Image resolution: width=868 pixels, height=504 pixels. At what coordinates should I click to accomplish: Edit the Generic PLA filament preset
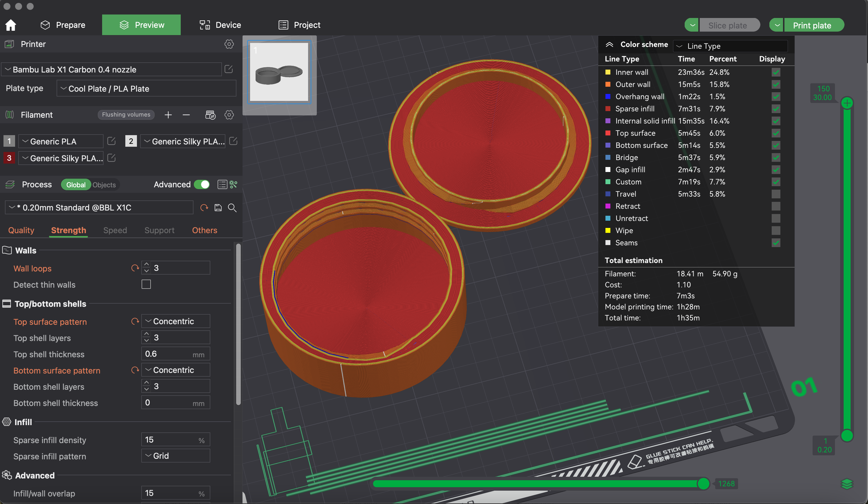click(x=111, y=141)
